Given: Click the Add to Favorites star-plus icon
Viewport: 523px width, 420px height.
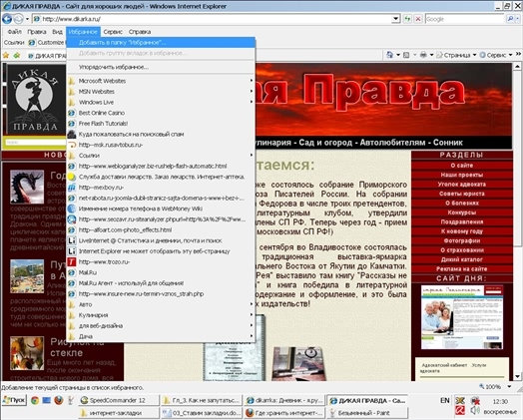Looking at the screenshot, I should click(16, 55).
